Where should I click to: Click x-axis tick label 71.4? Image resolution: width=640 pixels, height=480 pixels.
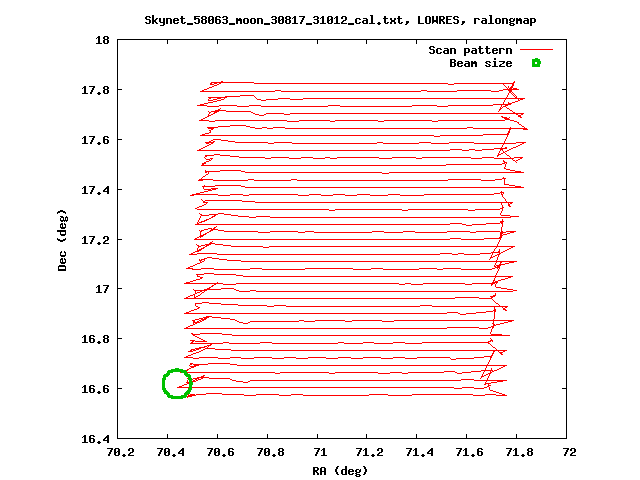point(419,452)
